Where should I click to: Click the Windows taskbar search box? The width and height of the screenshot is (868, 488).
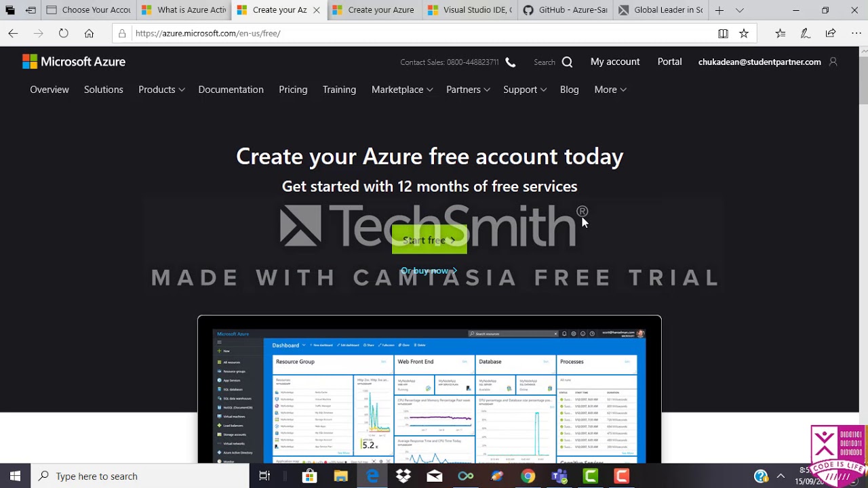pos(140,476)
